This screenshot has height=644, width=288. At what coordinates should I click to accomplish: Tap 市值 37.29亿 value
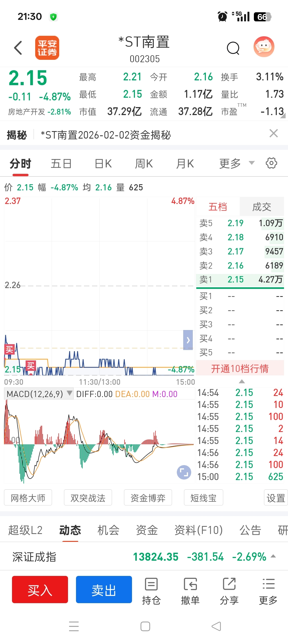tap(124, 111)
